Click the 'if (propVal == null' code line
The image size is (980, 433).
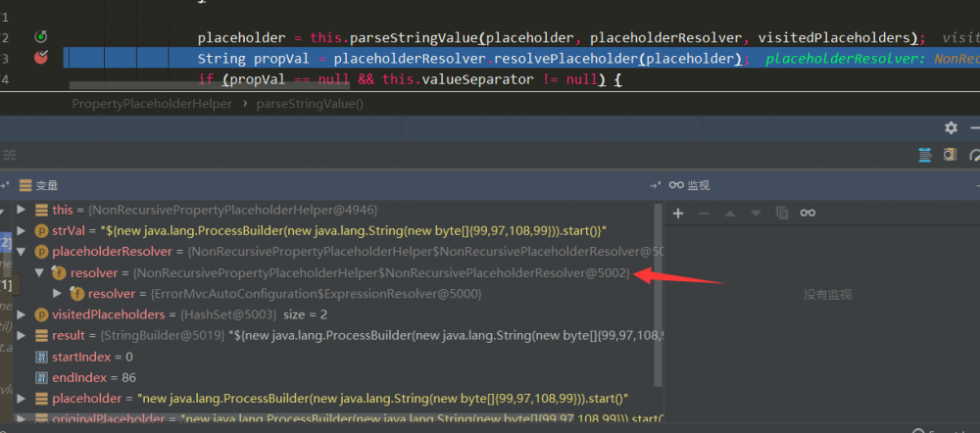(x=410, y=80)
